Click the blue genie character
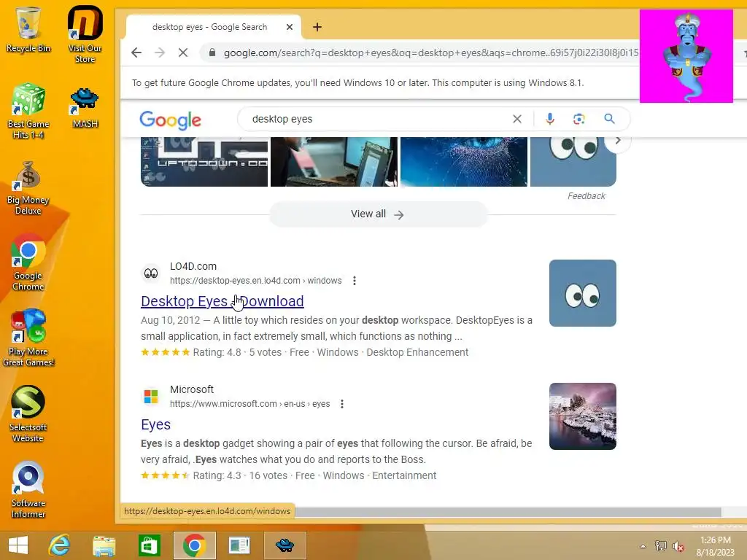Screen dimensions: 747x560 click(x=686, y=56)
